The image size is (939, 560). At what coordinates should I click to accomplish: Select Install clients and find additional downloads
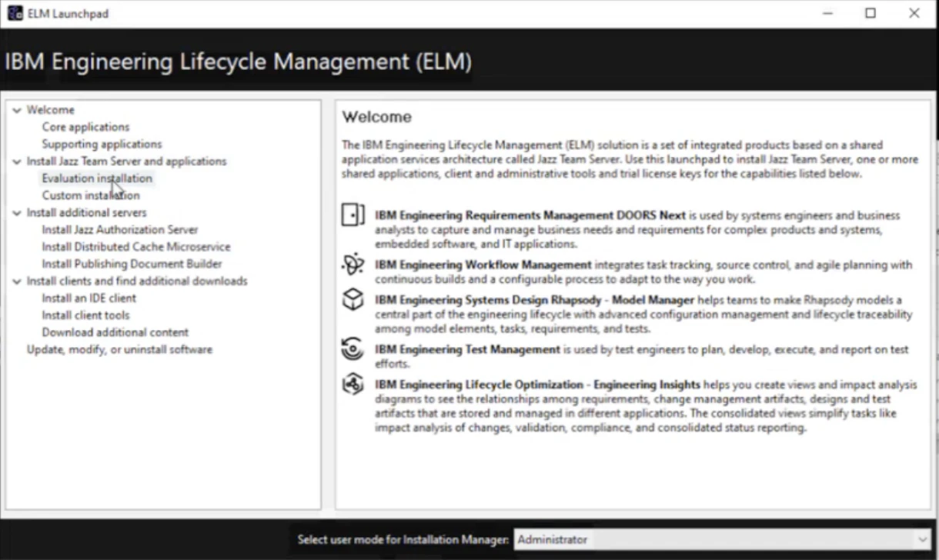click(137, 282)
